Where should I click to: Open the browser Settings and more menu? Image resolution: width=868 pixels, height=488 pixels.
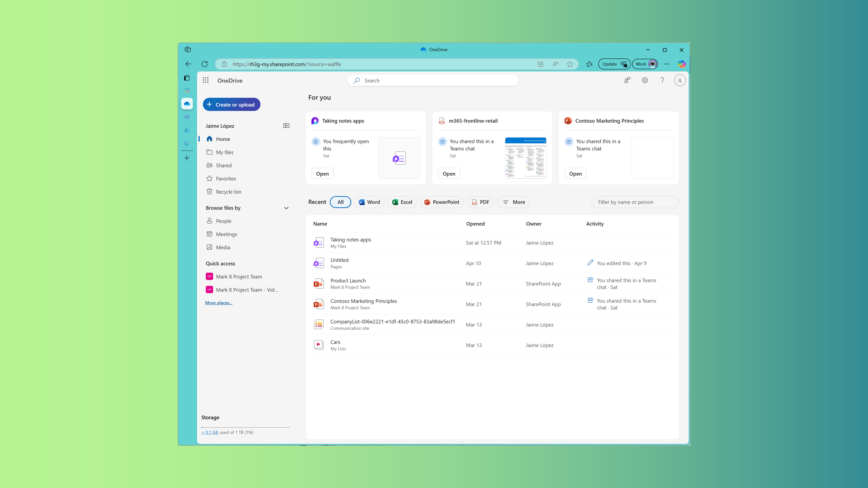point(667,64)
